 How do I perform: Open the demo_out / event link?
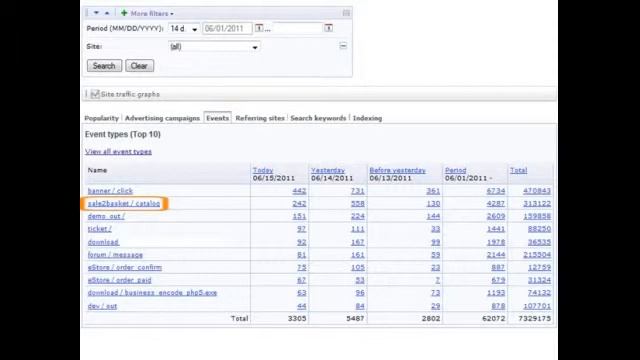click(x=106, y=216)
